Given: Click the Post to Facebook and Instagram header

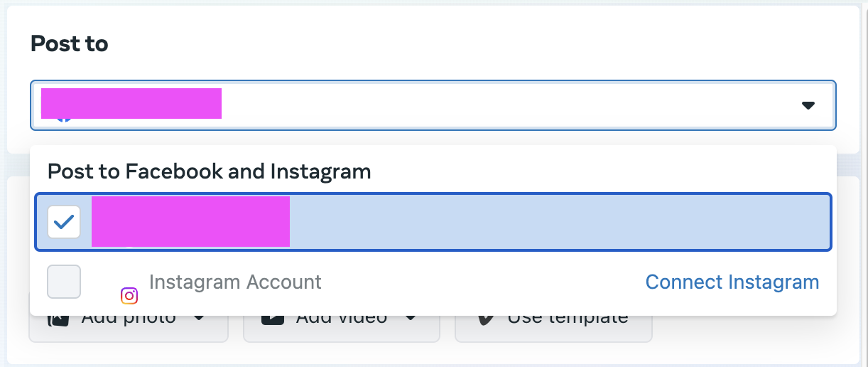Looking at the screenshot, I should point(210,171).
